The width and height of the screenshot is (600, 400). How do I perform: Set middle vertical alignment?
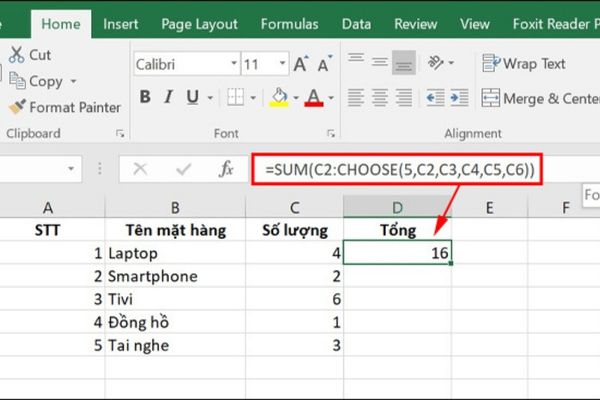(x=380, y=62)
